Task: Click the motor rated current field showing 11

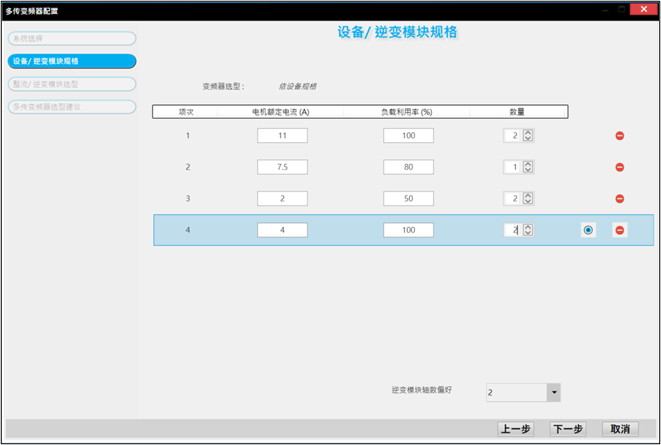Action: [282, 136]
